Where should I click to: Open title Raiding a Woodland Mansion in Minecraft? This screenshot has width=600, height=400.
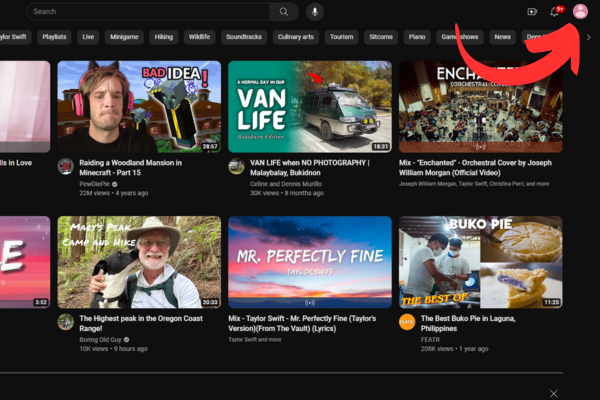point(131,168)
